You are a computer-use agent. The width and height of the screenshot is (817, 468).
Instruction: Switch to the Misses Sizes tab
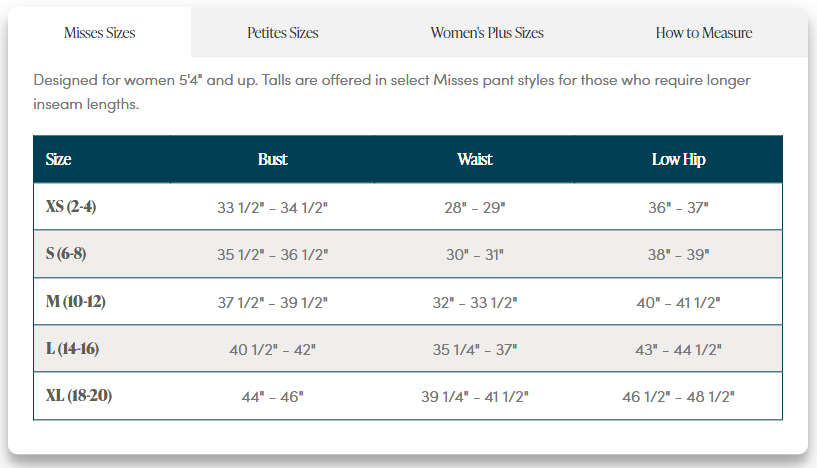click(x=99, y=33)
